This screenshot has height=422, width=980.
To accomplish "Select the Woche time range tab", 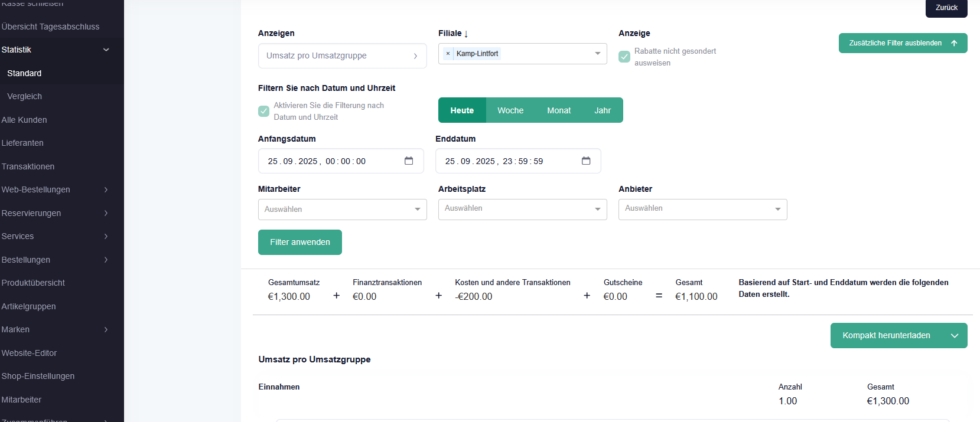I will point(510,110).
